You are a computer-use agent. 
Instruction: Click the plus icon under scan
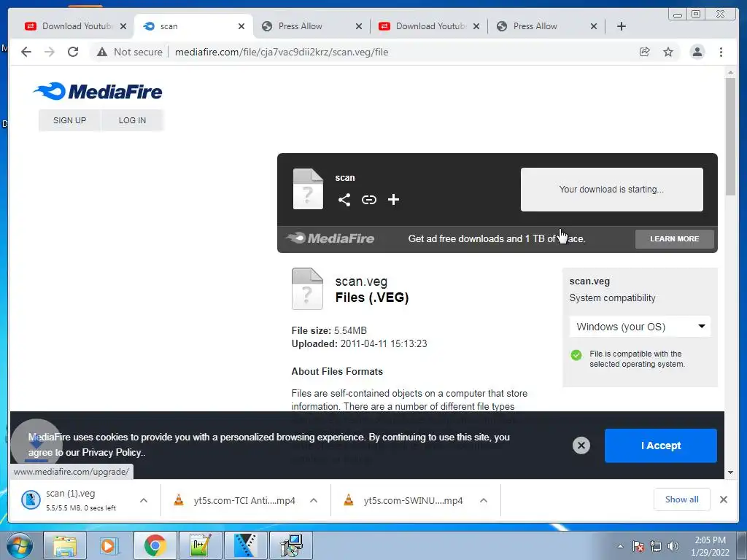pos(393,200)
